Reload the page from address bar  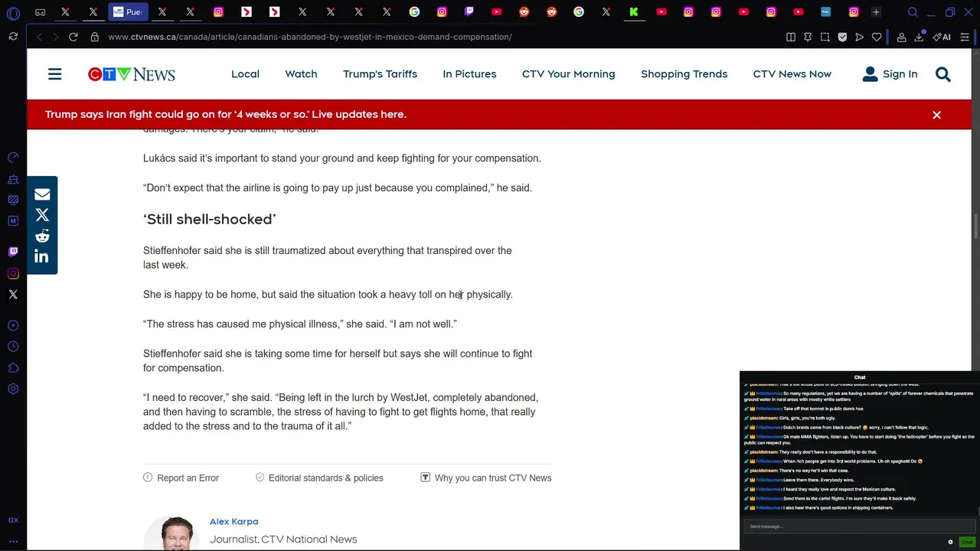point(73,37)
